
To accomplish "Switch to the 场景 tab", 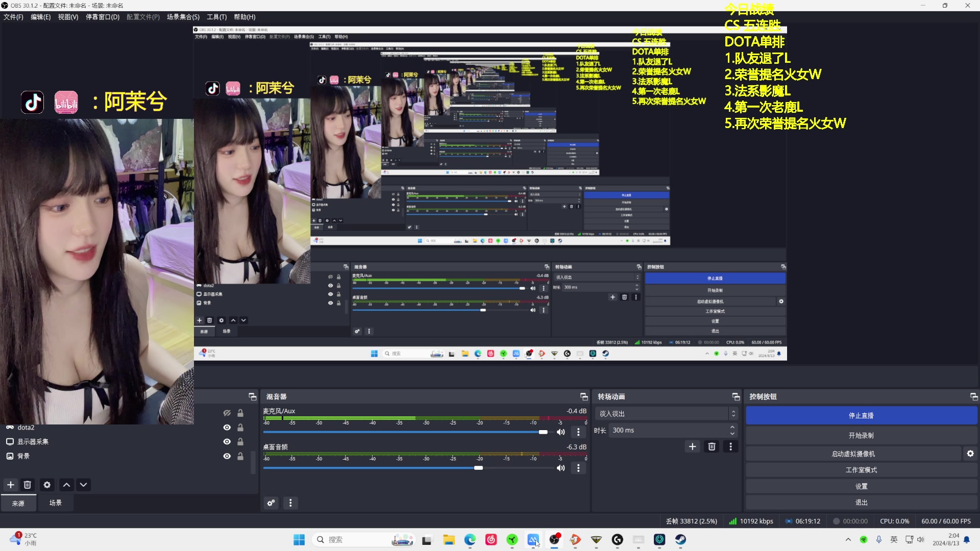I will [x=56, y=503].
